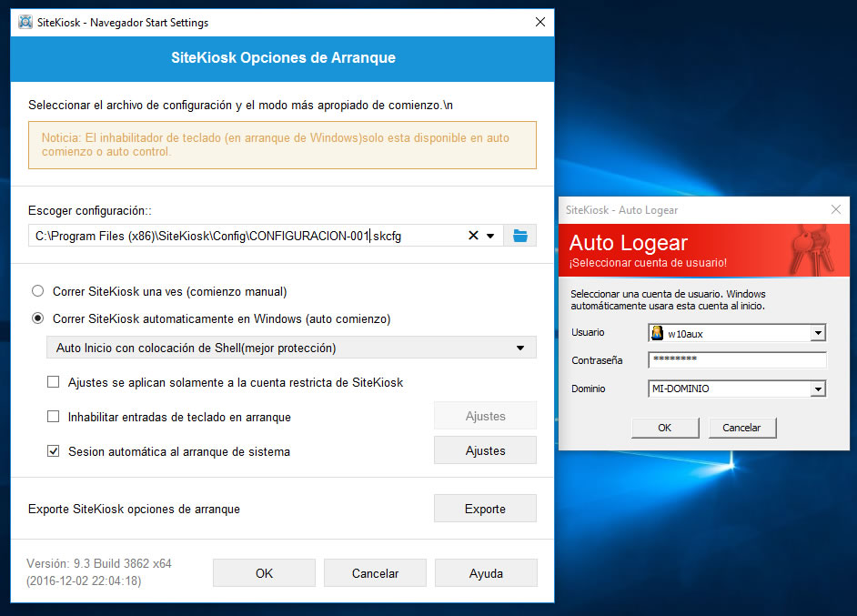Open the 'Auto Inicio con colocación de Shell' dropdown
The width and height of the screenshot is (857, 616).
(x=519, y=348)
